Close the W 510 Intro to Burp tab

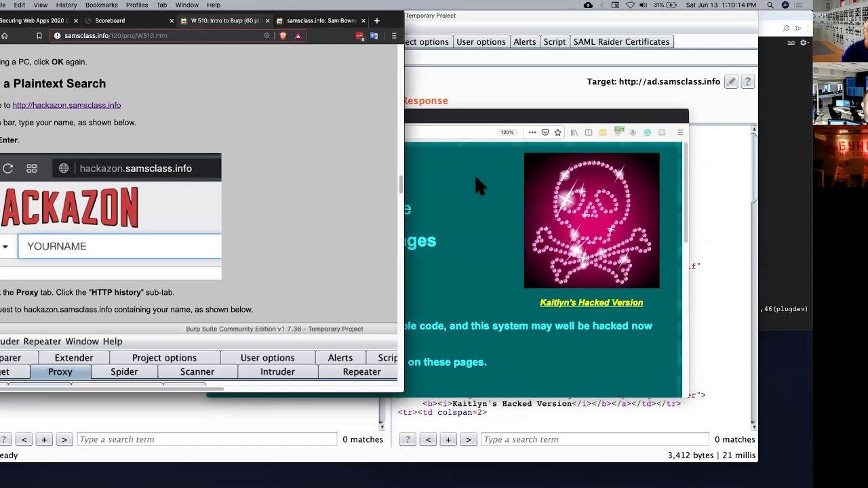tap(267, 21)
